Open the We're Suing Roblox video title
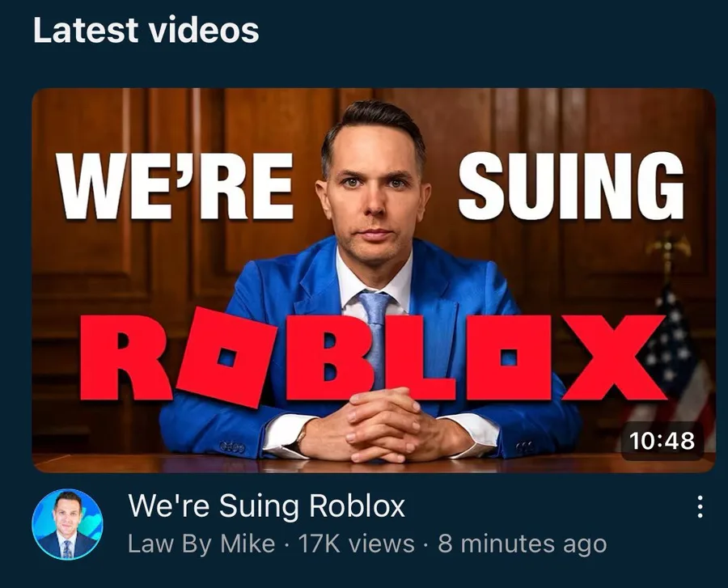Screen dimensions: 728x588 266,505
